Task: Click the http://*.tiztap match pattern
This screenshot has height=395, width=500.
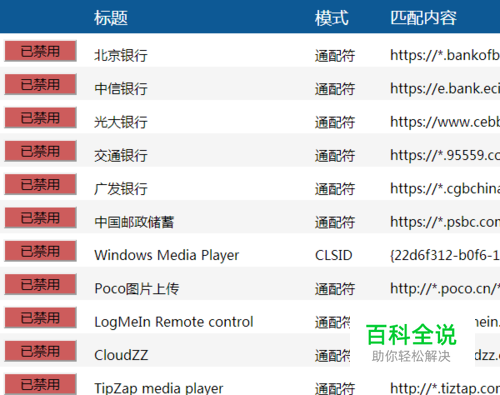Action: tap(445, 388)
